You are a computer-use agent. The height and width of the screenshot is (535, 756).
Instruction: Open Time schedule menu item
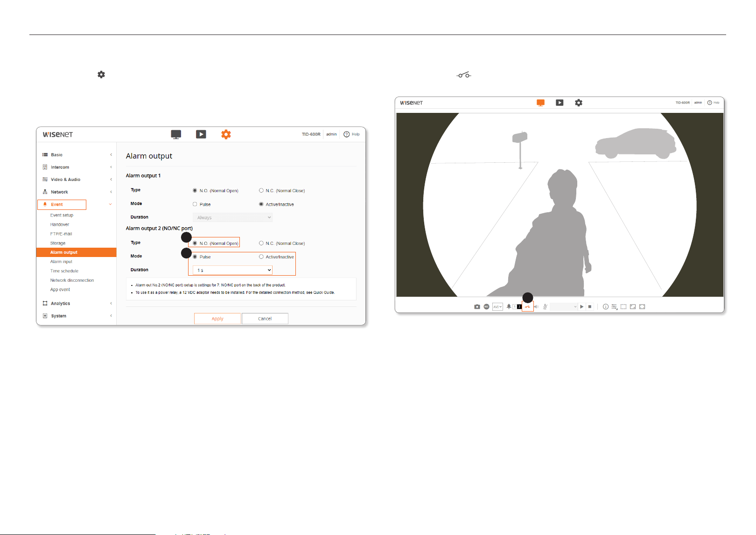tap(64, 271)
